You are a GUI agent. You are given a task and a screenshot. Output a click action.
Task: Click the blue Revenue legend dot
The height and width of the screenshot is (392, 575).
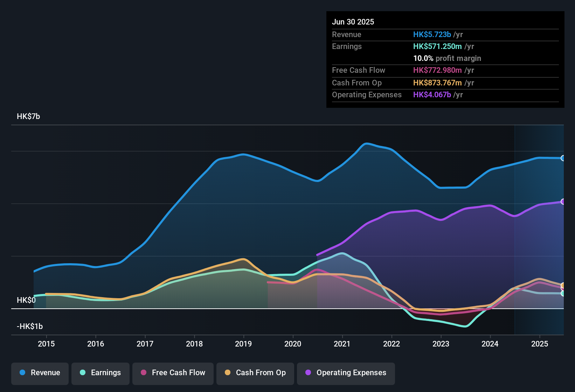click(22, 373)
